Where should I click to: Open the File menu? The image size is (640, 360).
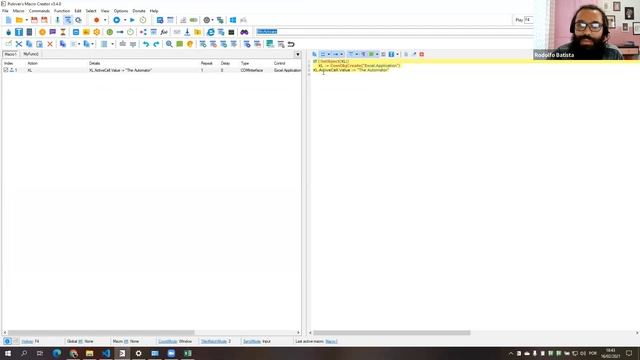coord(5,11)
